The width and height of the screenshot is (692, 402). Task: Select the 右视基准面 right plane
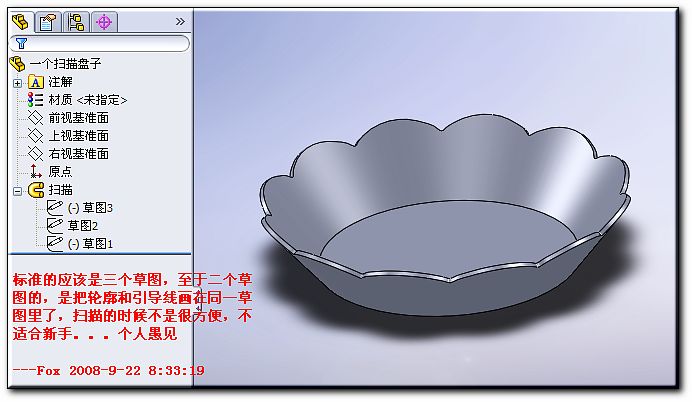point(79,154)
